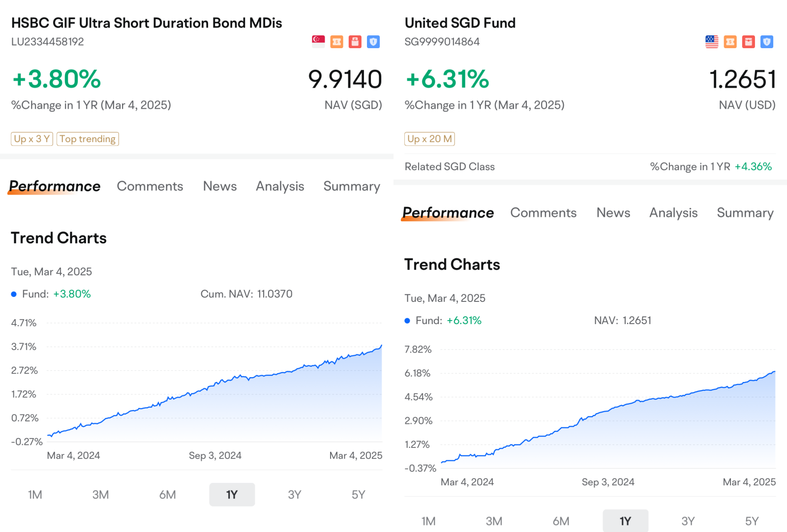787x532 pixels.
Task: Open Comments tab in United SGD Fund panel
Action: (x=544, y=213)
